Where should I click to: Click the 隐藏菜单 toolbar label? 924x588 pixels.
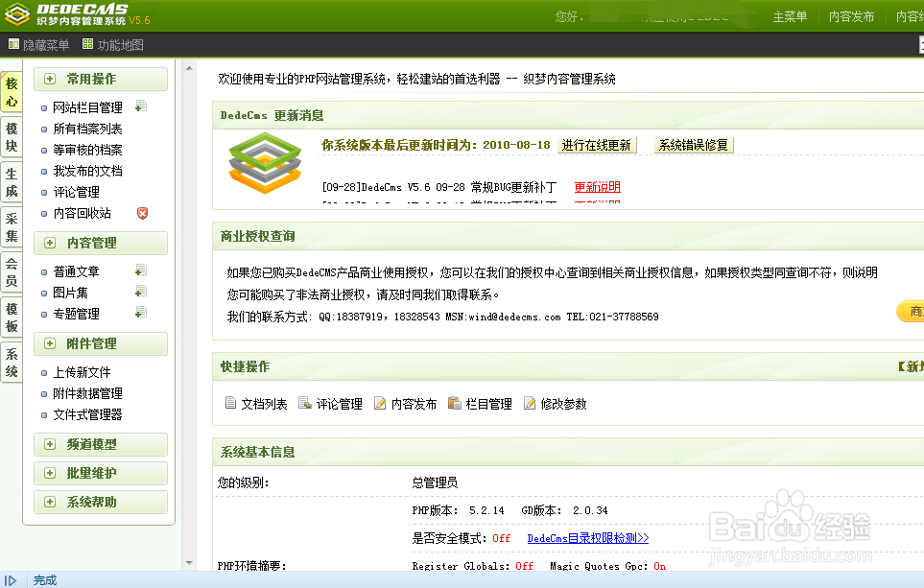[x=46, y=45]
